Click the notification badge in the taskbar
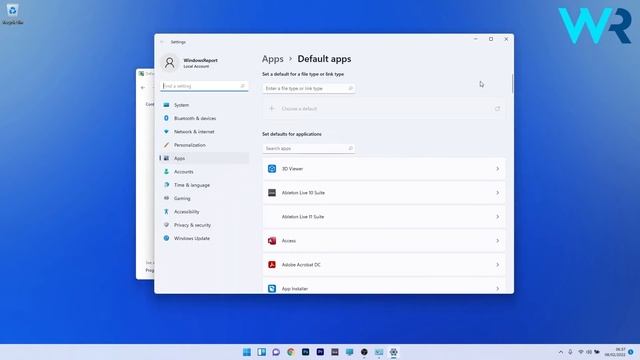The width and height of the screenshot is (640, 360). coord(631,352)
